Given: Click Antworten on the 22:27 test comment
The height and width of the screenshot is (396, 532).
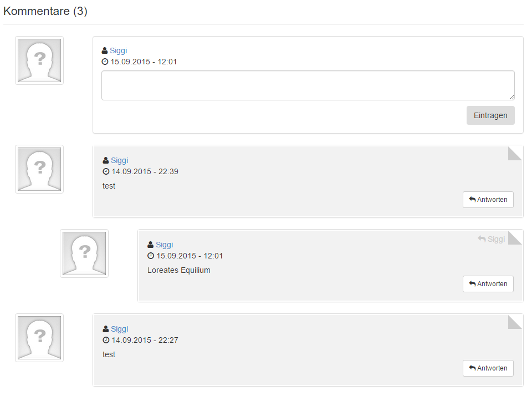Looking at the screenshot, I should point(488,368).
